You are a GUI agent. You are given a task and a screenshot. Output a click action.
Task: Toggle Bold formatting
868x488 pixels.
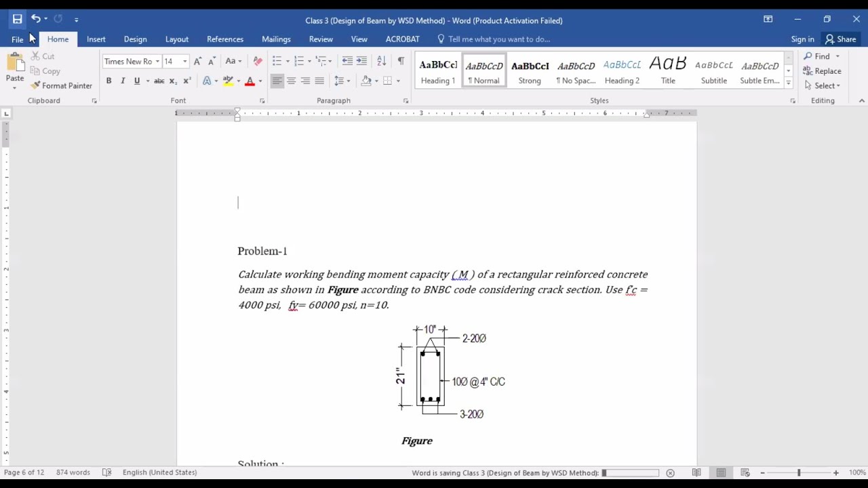click(108, 81)
